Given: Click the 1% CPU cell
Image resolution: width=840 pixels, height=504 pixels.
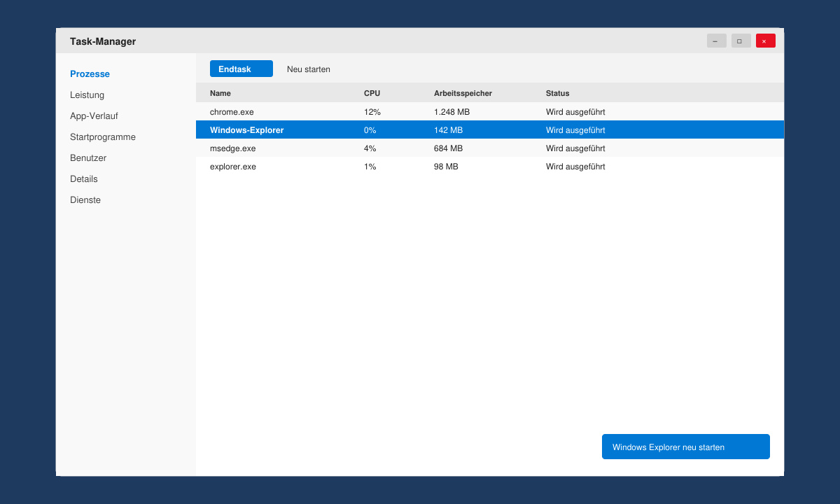Looking at the screenshot, I should coord(370,167).
